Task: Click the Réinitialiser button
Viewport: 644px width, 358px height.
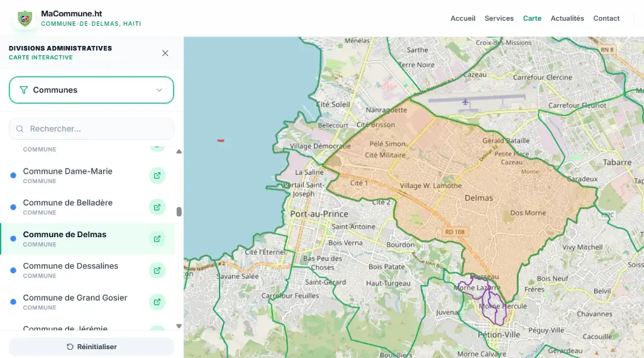Action: [x=91, y=347]
